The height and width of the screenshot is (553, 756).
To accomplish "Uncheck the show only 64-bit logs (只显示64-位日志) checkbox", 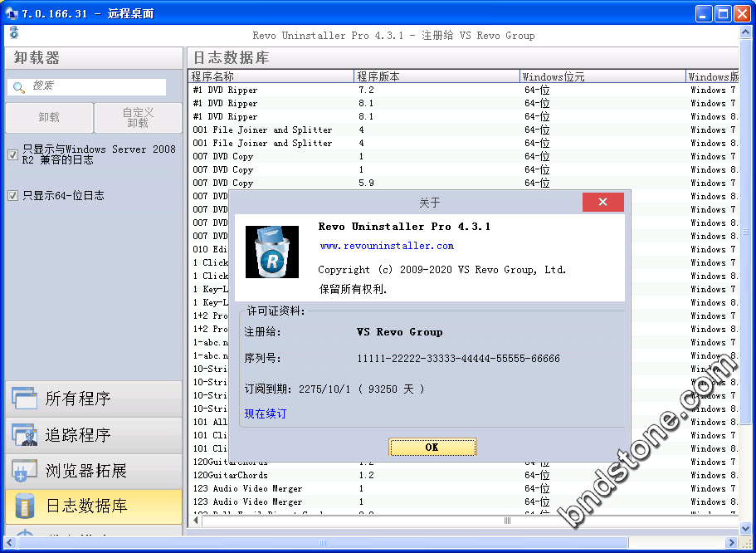I will [12, 196].
